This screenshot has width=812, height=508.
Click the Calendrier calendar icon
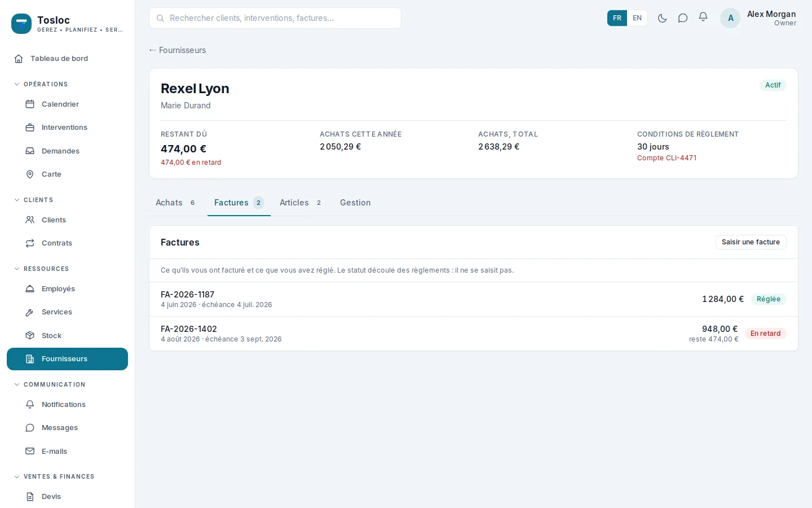30,104
